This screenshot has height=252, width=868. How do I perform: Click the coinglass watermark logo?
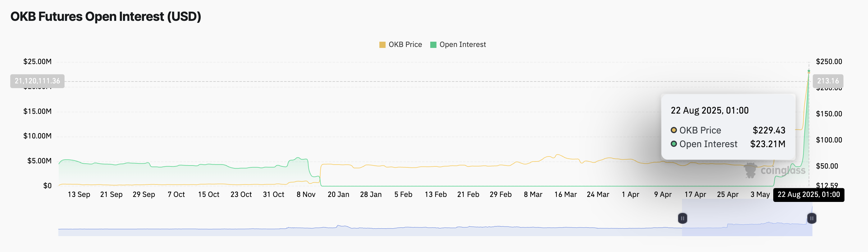pyautogui.click(x=774, y=170)
